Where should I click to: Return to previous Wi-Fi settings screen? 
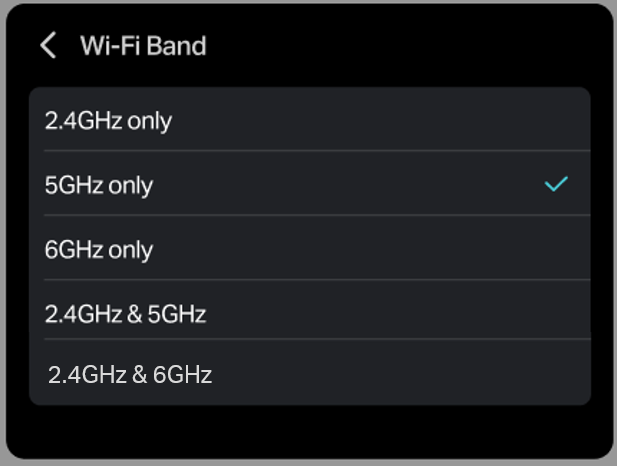coord(48,45)
